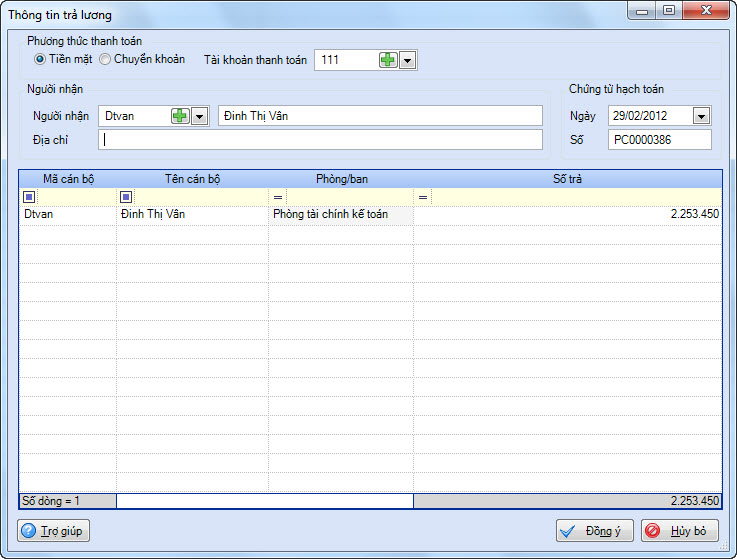This screenshot has width=737, height=559.
Task: Select the Tiền mặt radio button
Action: pyautogui.click(x=40, y=59)
